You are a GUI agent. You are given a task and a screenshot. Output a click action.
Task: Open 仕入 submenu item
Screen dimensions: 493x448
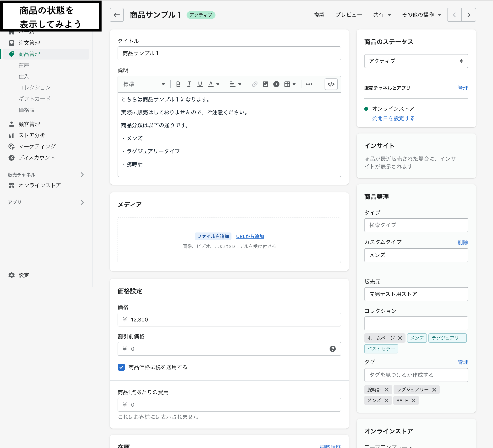point(24,76)
